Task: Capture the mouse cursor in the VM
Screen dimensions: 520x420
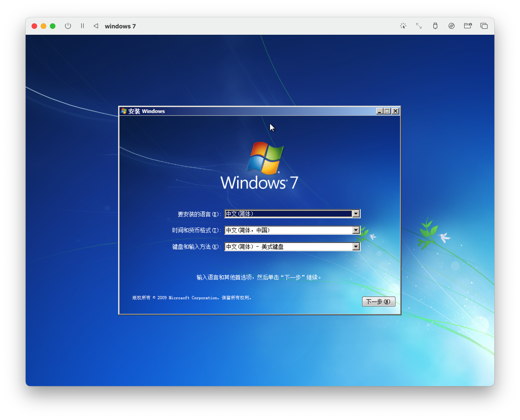Action: (x=403, y=26)
